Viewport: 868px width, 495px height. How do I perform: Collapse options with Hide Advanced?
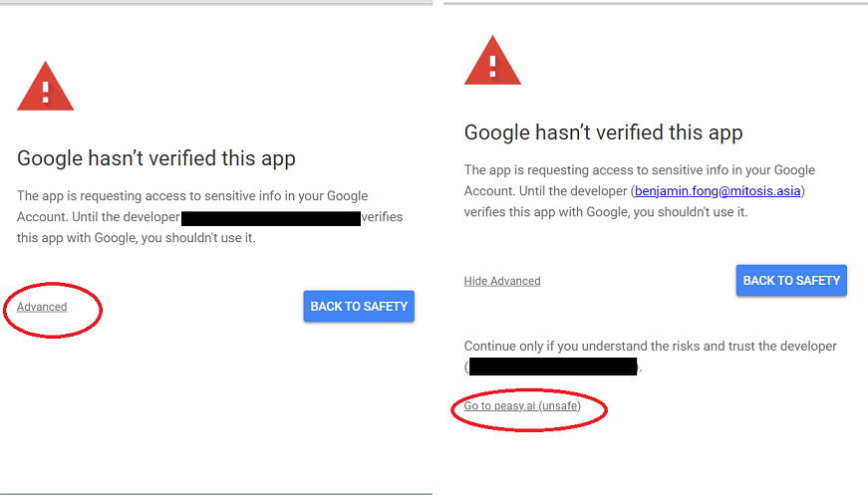502,281
